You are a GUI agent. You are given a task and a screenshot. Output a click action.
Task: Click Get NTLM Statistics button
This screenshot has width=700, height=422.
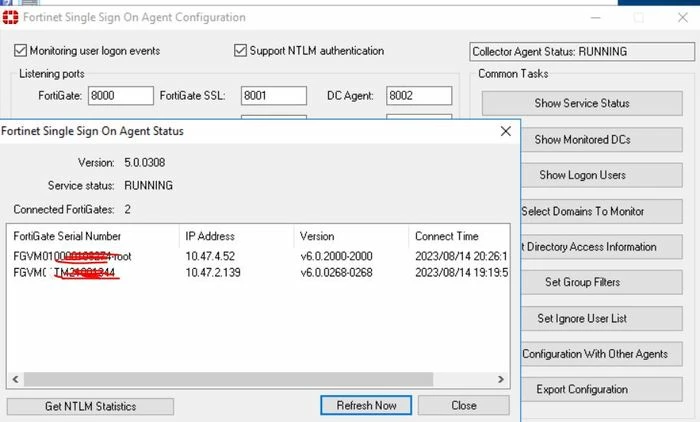click(90, 406)
